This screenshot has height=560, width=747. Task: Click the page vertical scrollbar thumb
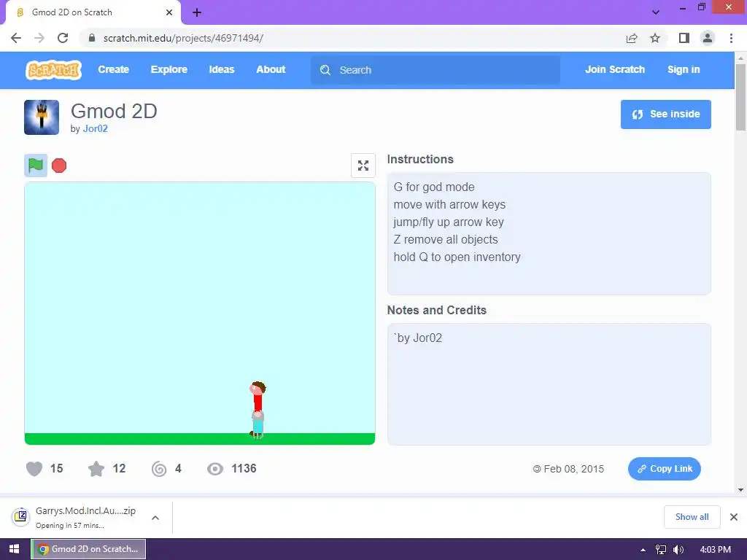[x=740, y=98]
